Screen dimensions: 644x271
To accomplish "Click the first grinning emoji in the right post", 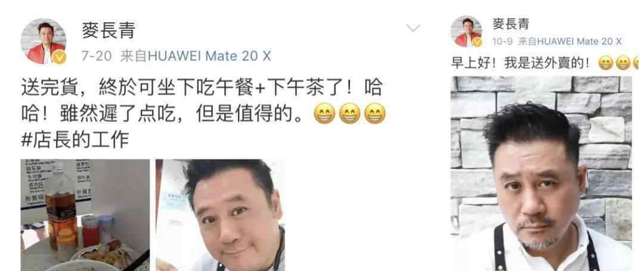I will pyautogui.click(x=606, y=63).
